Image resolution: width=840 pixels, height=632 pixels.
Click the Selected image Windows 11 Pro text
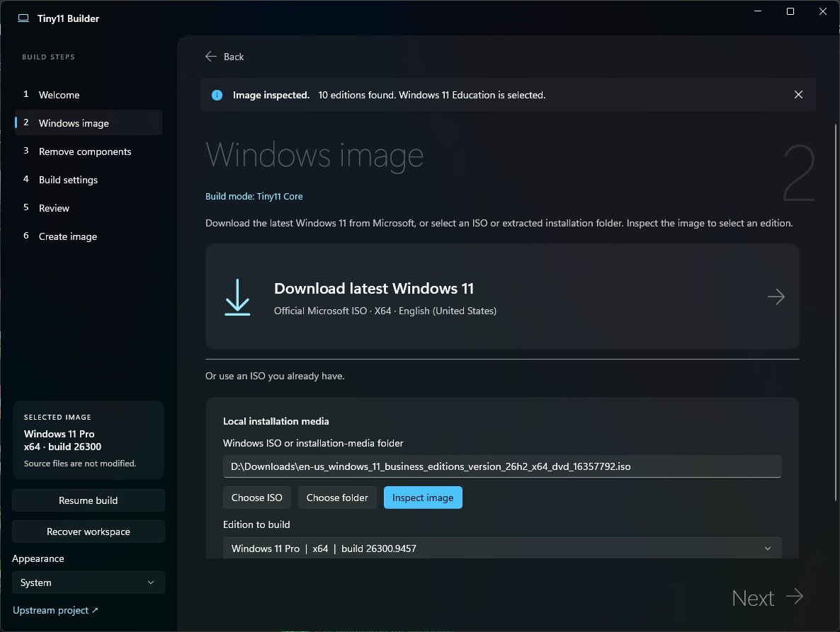pyautogui.click(x=59, y=434)
